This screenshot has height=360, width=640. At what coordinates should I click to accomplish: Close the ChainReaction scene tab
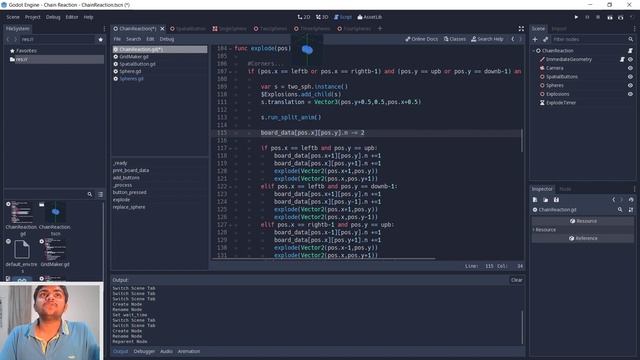tap(162, 29)
